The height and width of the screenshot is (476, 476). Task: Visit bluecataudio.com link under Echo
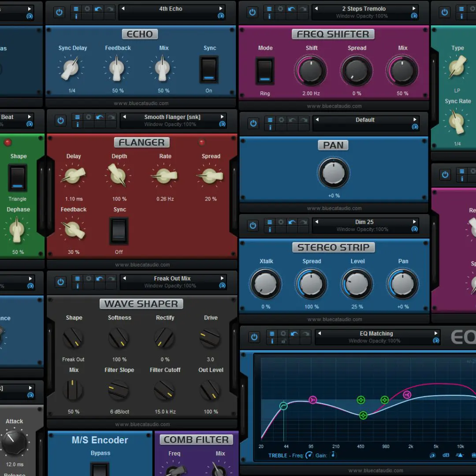point(141,103)
